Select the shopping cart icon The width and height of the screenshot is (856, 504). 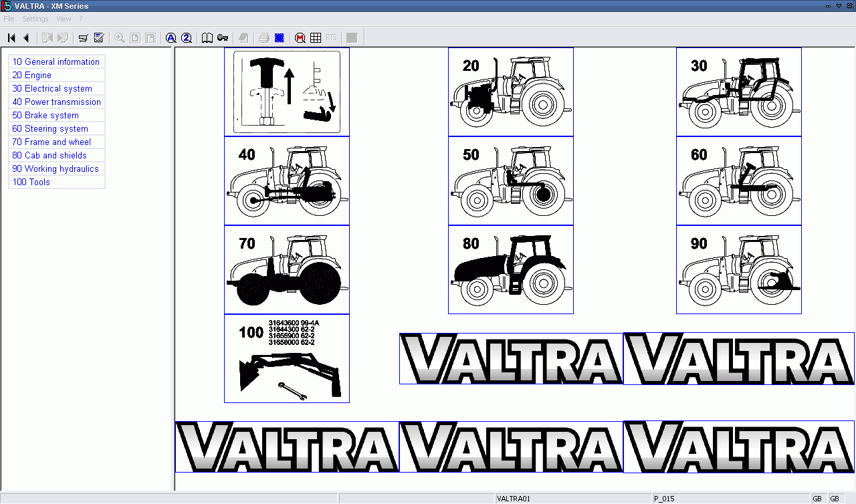point(83,37)
